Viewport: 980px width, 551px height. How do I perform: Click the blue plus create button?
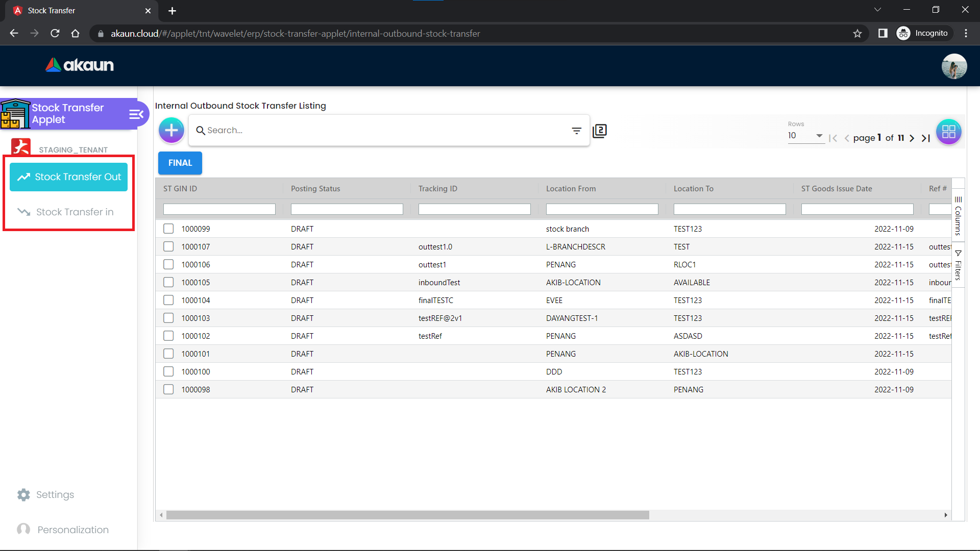[171, 131]
